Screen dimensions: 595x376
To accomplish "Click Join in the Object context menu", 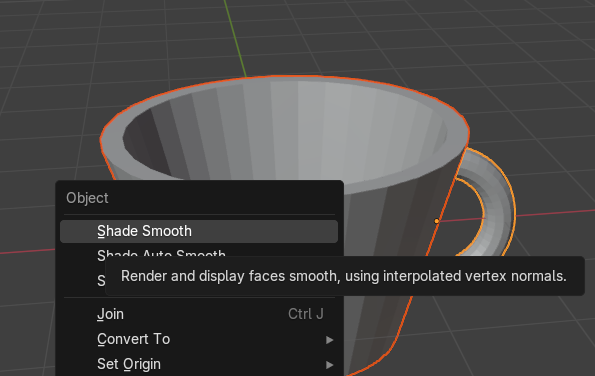I will coord(199,314).
